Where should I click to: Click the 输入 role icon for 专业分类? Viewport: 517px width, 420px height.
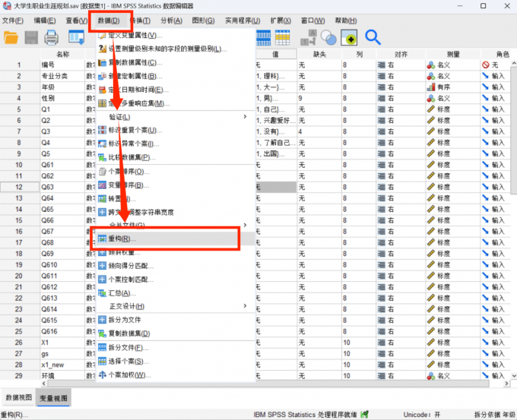485,76
